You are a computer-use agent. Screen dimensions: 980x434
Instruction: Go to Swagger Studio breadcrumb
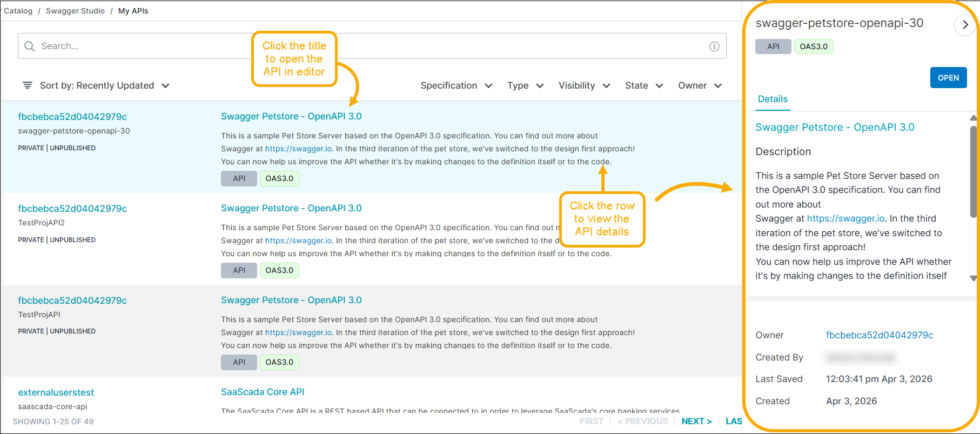[x=75, y=11]
